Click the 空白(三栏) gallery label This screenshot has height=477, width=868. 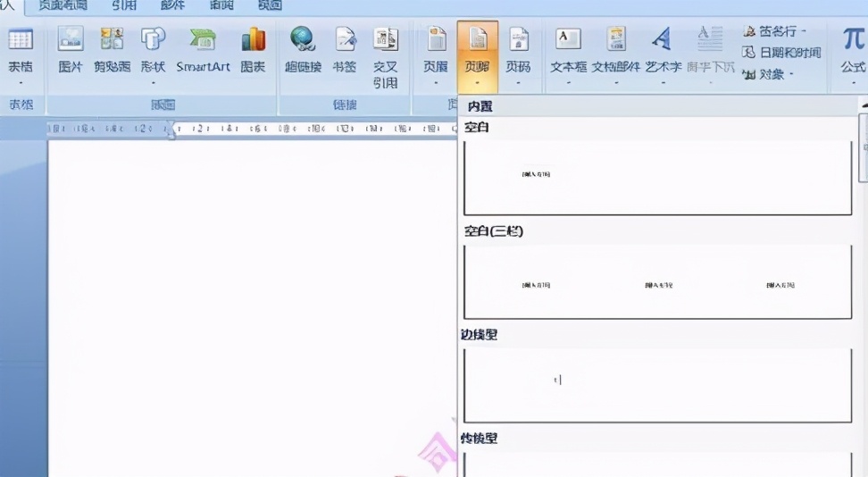(493, 231)
